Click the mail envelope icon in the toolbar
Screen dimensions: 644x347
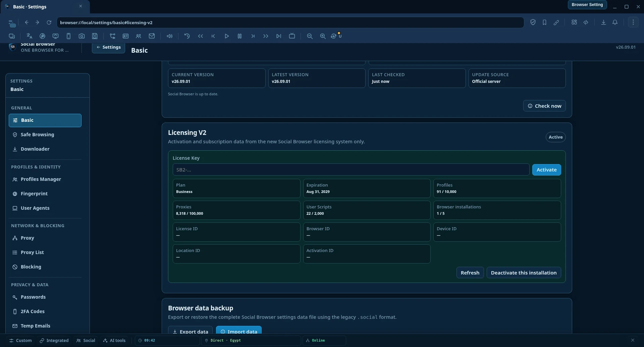tap(152, 36)
